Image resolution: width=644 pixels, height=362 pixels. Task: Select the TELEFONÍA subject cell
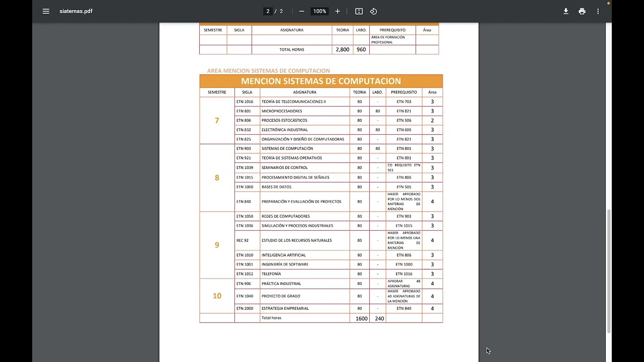coord(304,274)
